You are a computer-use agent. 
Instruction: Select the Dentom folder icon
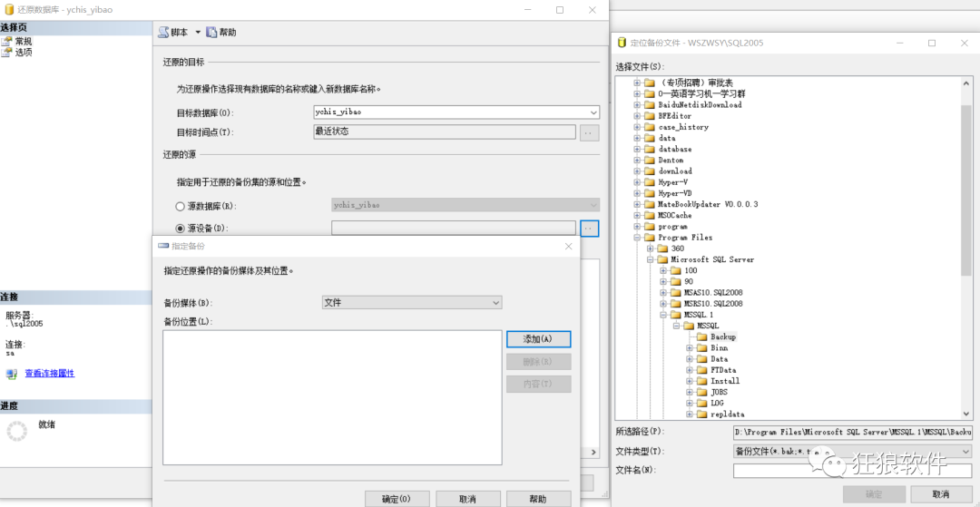[650, 160]
